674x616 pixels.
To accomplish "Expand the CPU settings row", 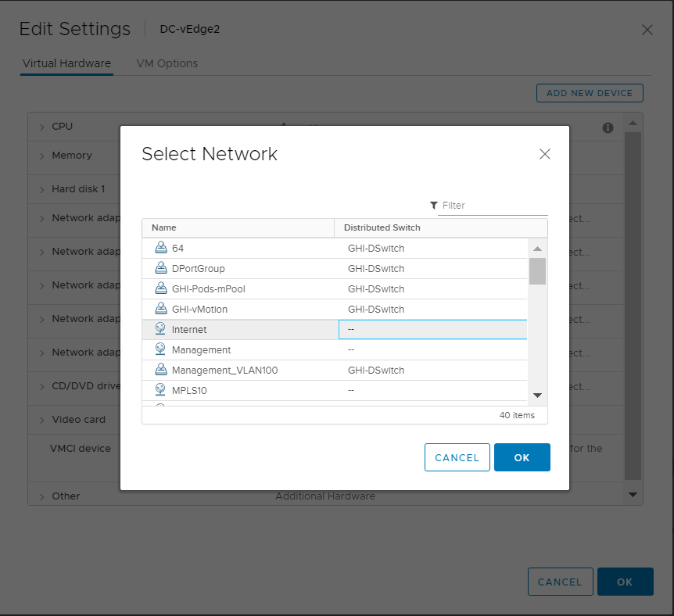I will point(42,127).
